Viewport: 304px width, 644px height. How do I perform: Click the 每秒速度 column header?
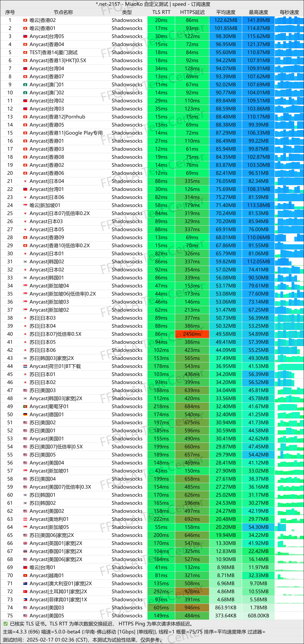[289, 12]
